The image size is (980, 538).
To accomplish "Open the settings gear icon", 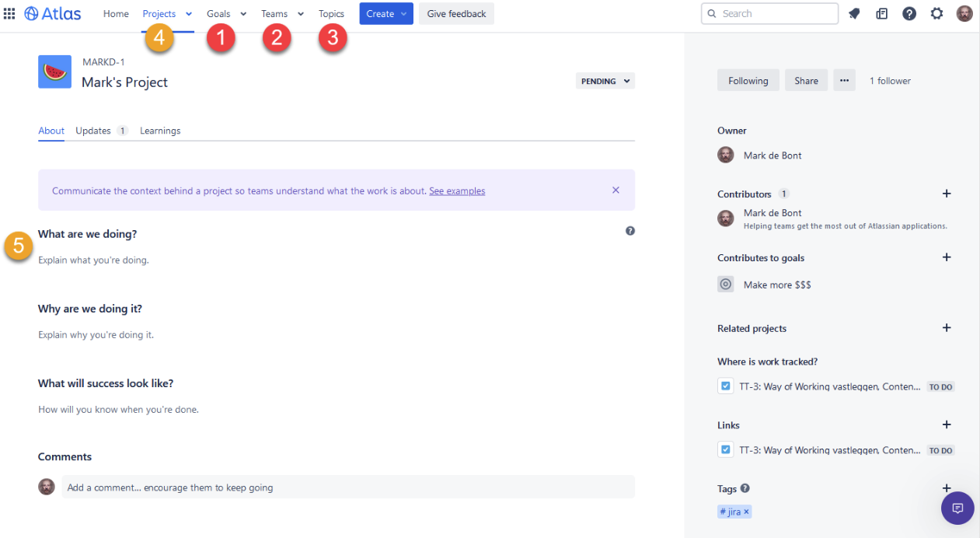I will [x=936, y=13].
